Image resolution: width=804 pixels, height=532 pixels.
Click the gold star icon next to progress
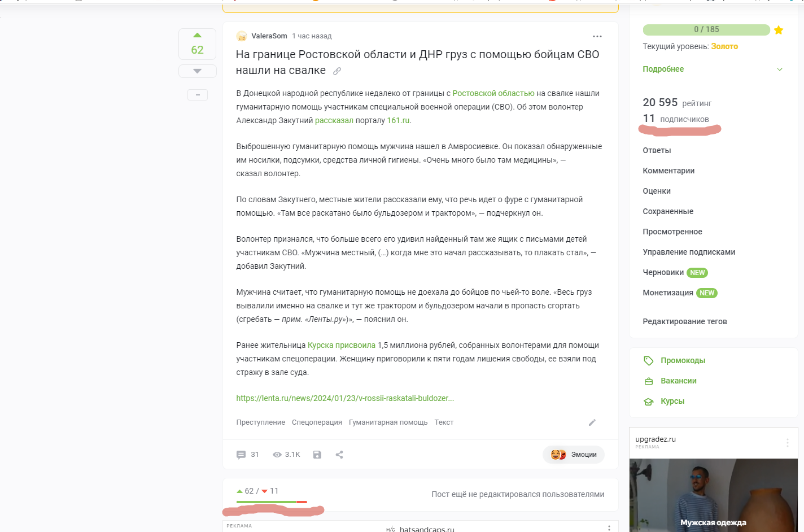tap(779, 30)
